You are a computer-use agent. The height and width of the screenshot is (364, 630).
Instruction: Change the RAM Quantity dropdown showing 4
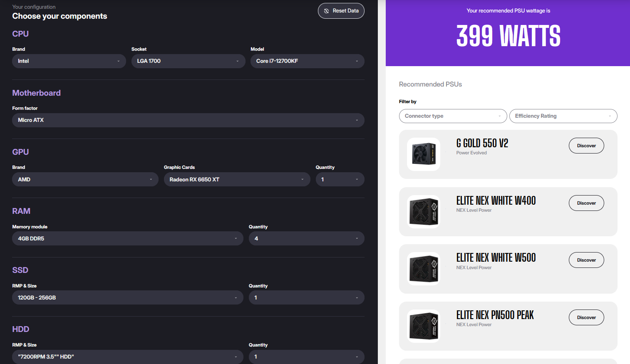click(307, 238)
